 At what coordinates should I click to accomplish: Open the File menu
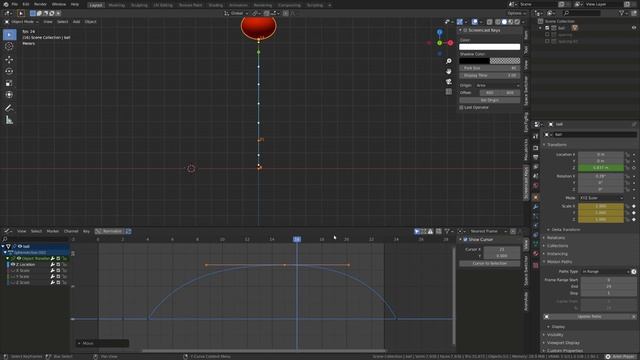[14, 4]
